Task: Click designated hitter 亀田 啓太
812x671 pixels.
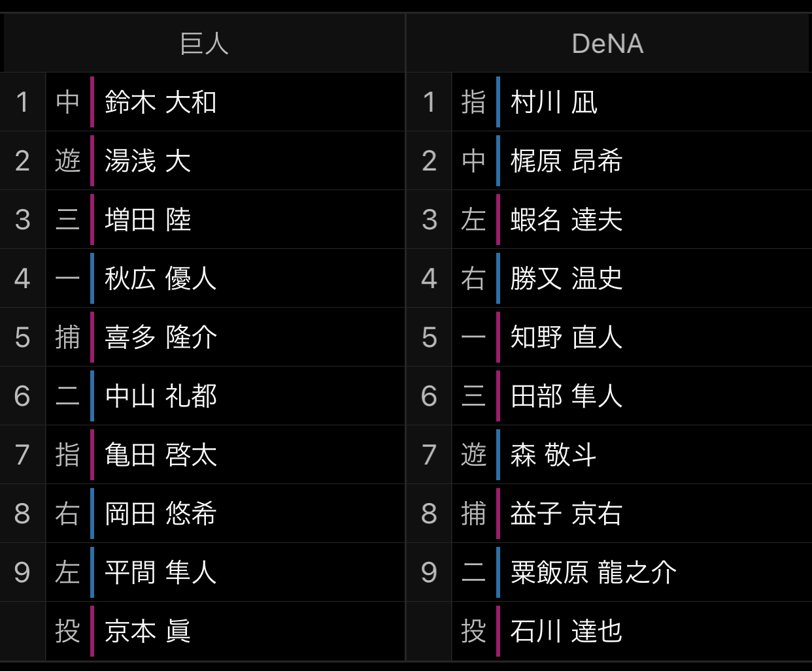Action: pyautogui.click(x=161, y=455)
